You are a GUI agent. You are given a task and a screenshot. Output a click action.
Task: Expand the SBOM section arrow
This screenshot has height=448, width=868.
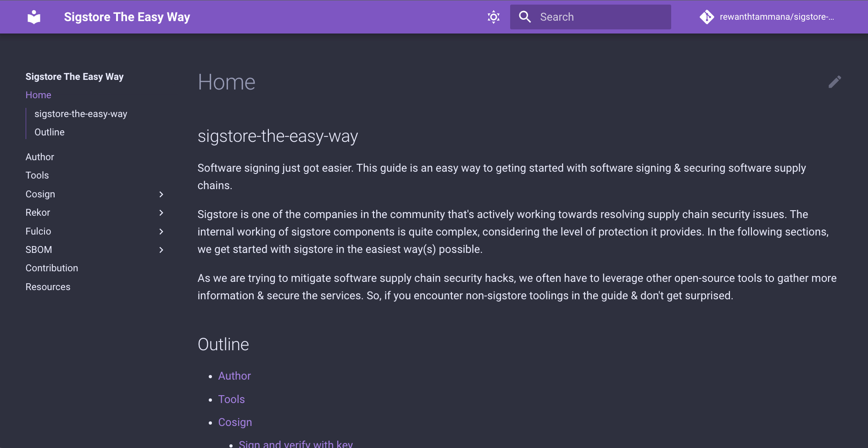coord(161,250)
